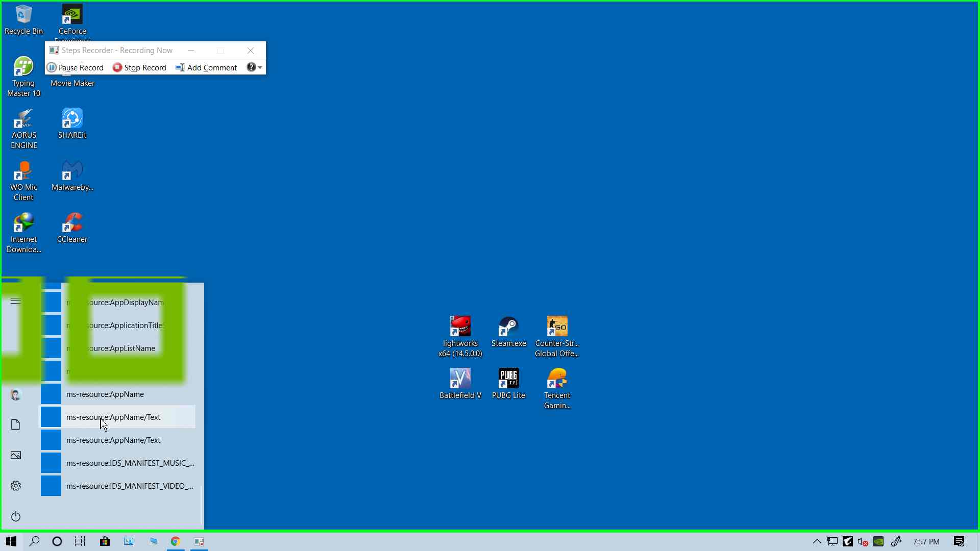Open user account avatar in Start menu
This screenshot has width=980, height=551.
16,394
